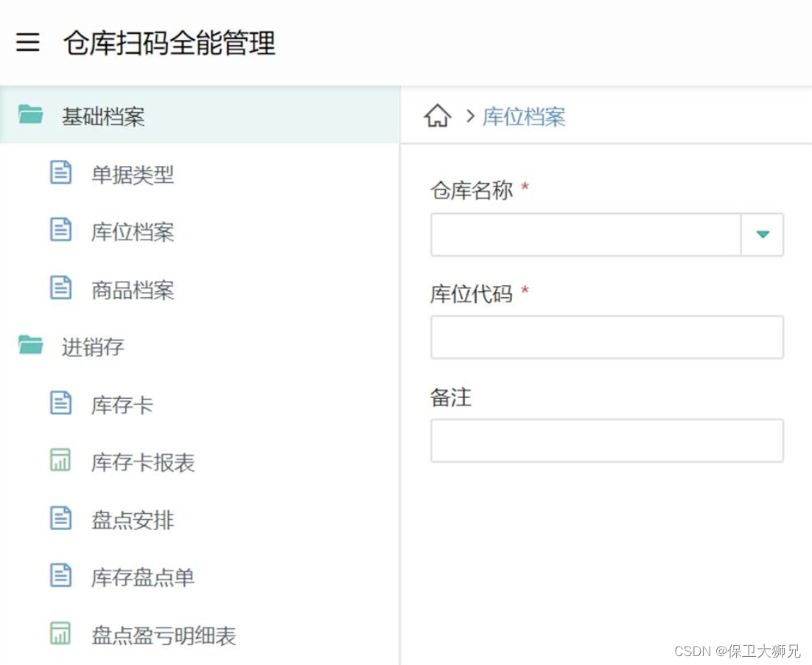Click the 仓库扫码全能管理 title

[169, 43]
